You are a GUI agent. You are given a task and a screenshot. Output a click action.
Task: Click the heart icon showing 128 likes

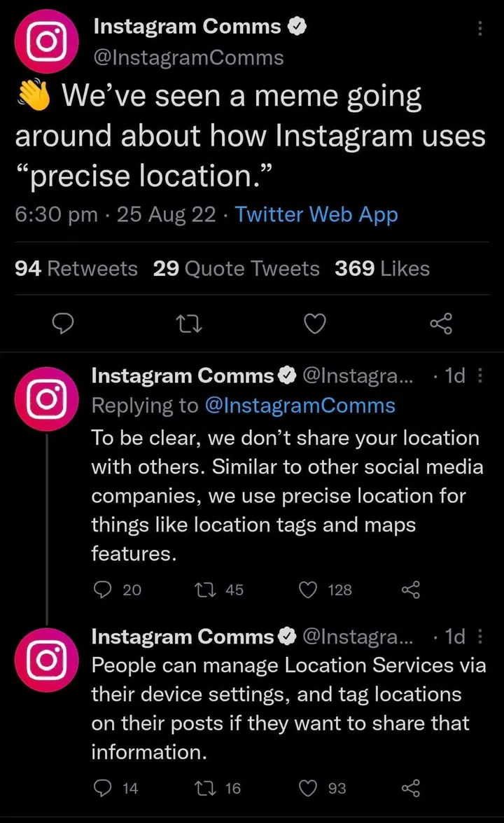point(307,590)
